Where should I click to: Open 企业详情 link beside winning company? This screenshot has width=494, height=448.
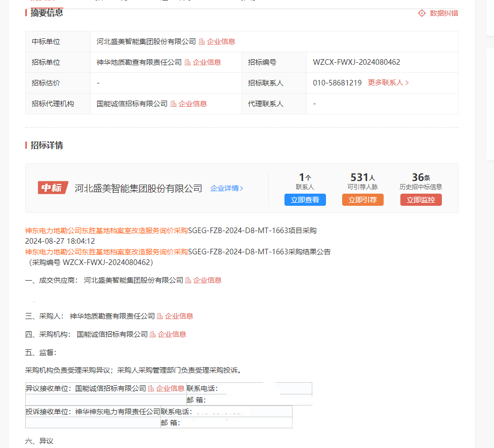(227, 188)
